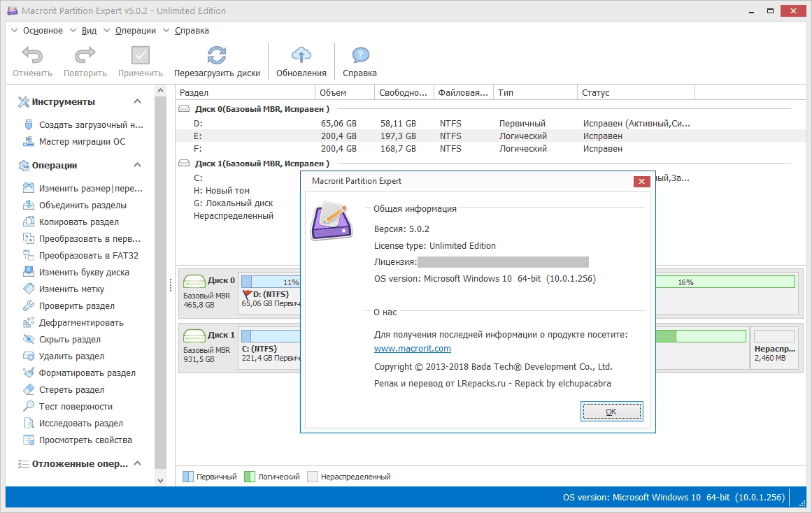Collapse the Инструменты section
The width and height of the screenshot is (812, 513).
coord(137,101)
